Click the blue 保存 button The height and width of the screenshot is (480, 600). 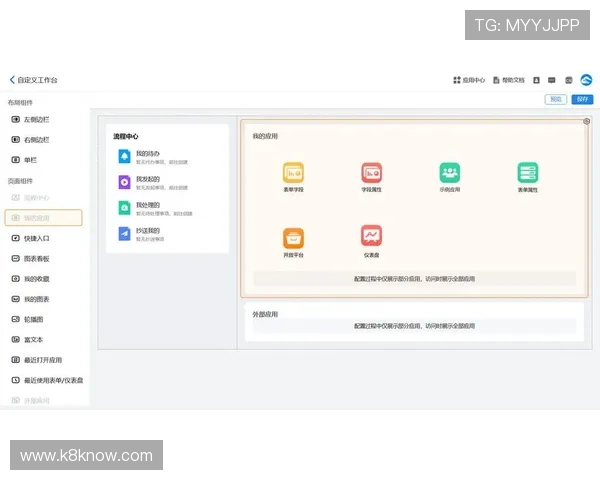pyautogui.click(x=582, y=99)
